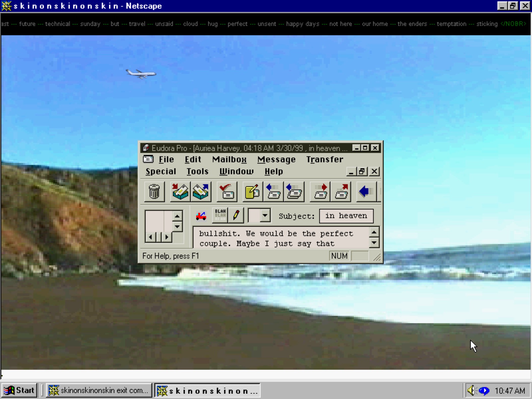Click the speaker volume icon in system tray
Viewport: 532px width, 399px height.
(x=471, y=390)
